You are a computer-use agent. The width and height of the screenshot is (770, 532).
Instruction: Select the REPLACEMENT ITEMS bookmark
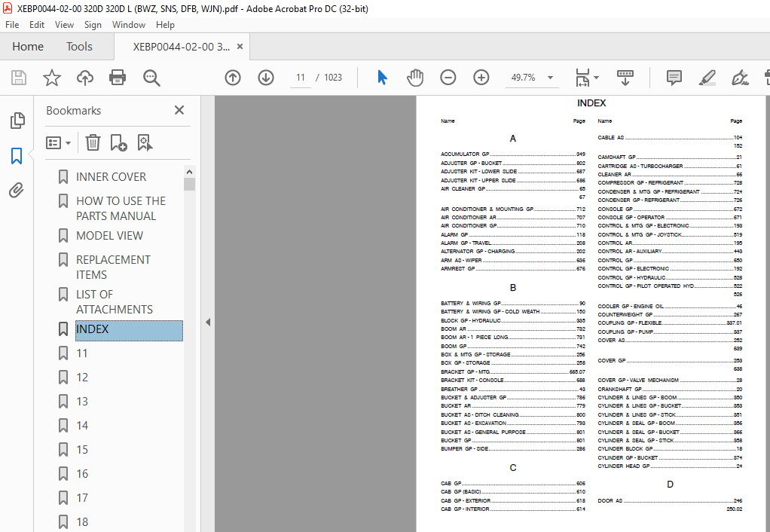coord(113,268)
